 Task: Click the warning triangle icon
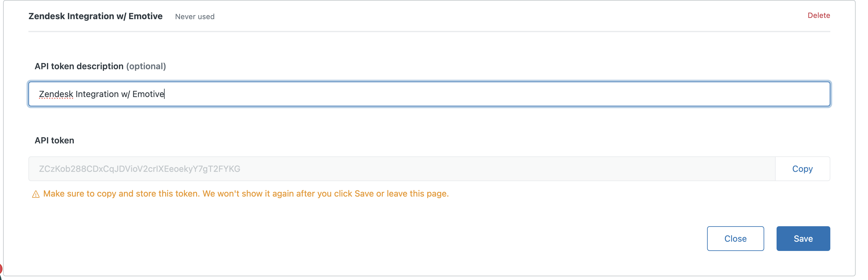[36, 194]
